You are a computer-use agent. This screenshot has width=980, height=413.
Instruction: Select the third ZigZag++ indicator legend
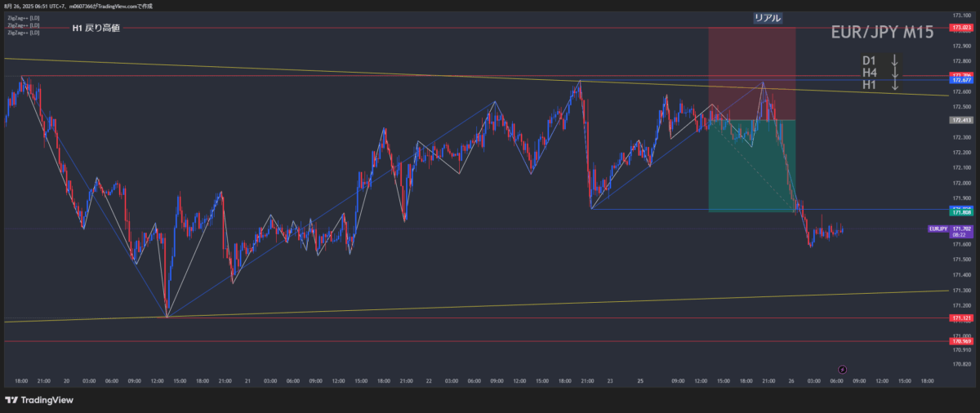[x=24, y=33]
